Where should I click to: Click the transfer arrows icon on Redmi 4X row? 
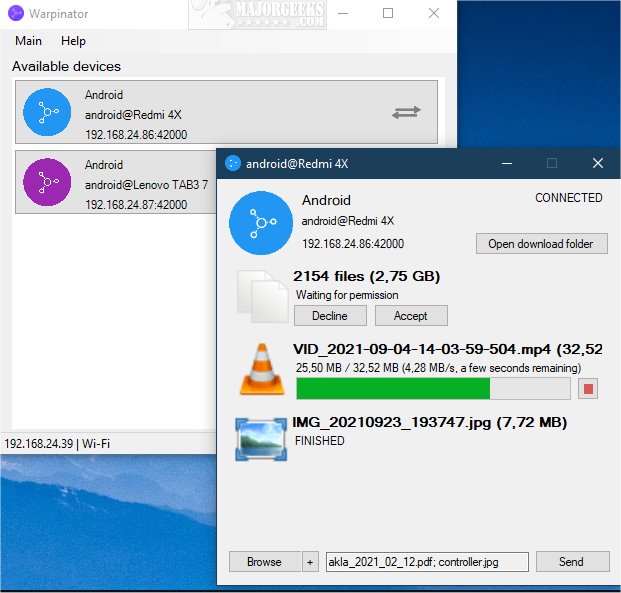tap(406, 112)
